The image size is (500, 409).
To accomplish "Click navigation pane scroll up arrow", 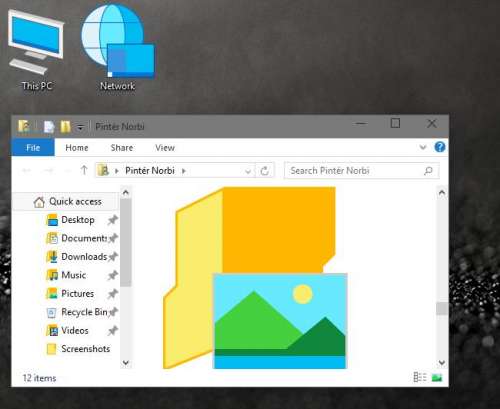I will [126, 192].
